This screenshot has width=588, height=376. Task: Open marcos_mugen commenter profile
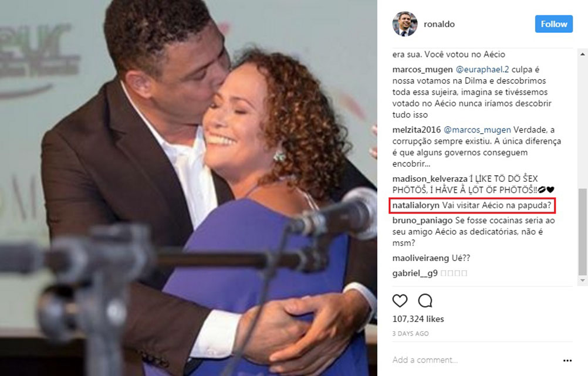click(423, 69)
